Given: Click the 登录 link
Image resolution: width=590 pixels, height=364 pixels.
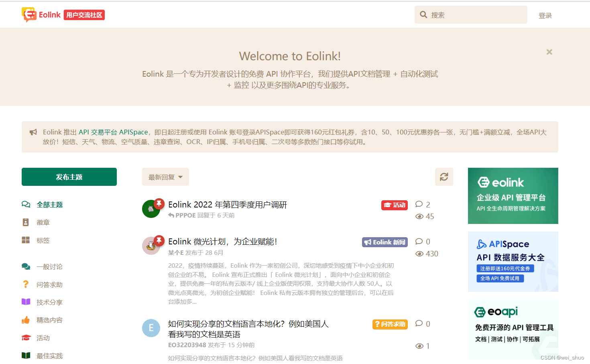Looking at the screenshot, I should pyautogui.click(x=545, y=15).
